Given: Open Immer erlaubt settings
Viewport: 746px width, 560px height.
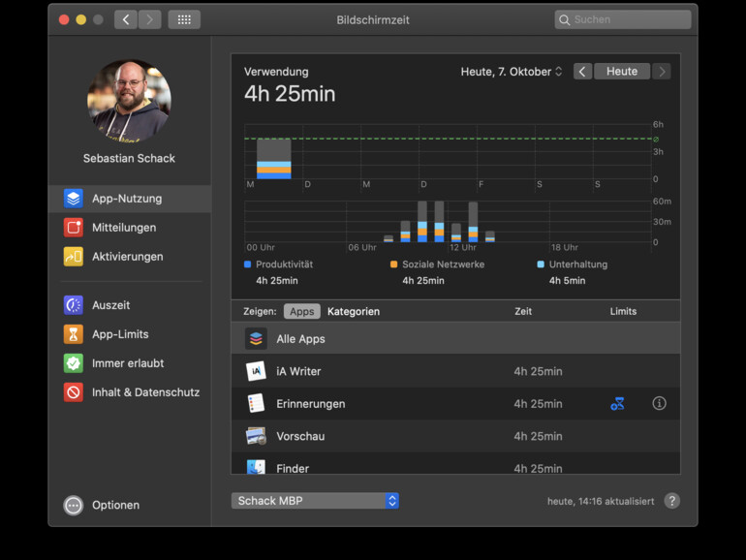Looking at the screenshot, I should pos(127,363).
